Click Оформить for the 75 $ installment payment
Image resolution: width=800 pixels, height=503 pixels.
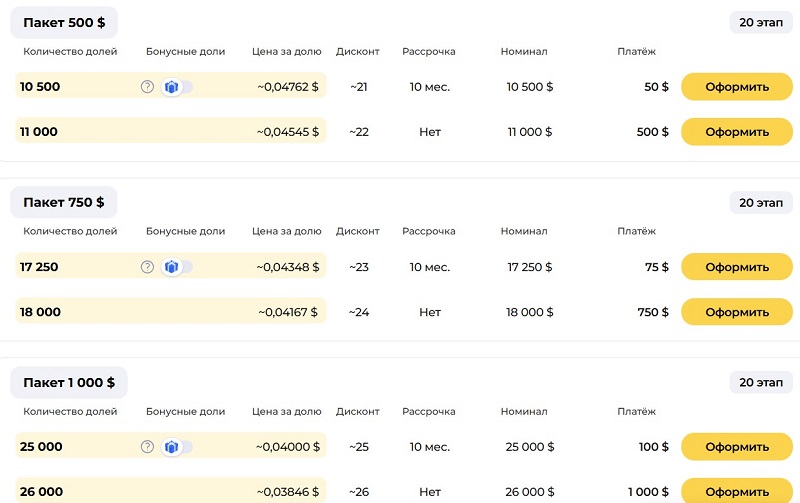click(x=736, y=267)
